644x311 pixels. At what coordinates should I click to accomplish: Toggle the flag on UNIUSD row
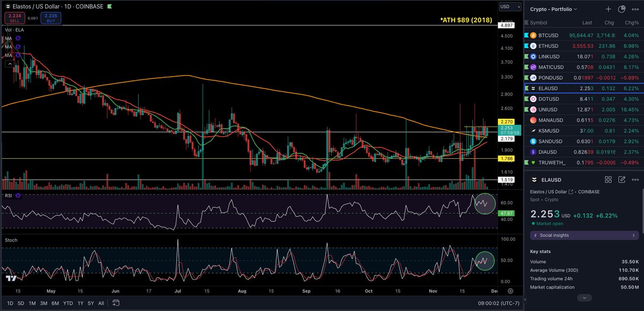[526, 109]
